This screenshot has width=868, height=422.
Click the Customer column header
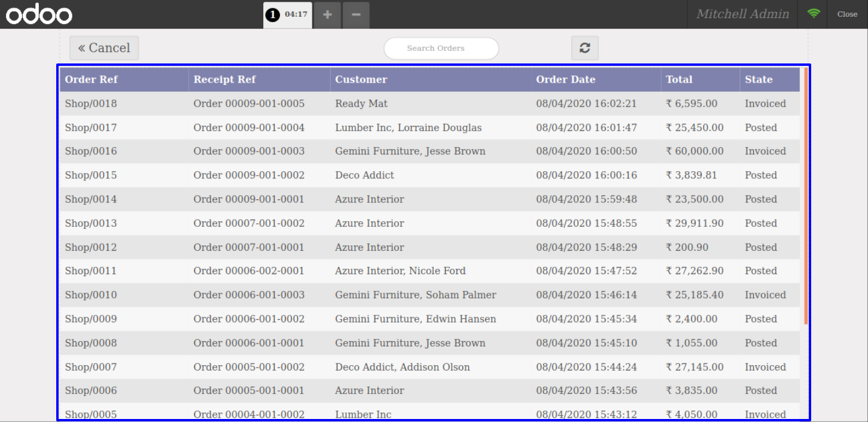431,80
